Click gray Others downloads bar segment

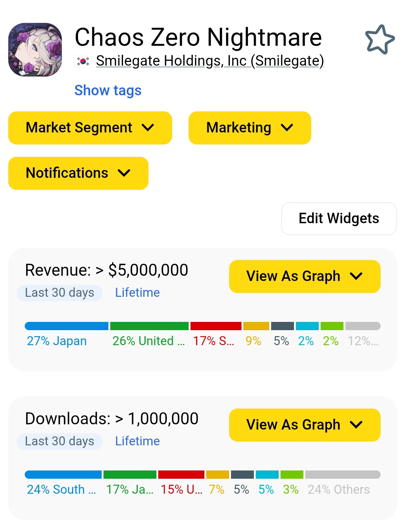tap(343, 475)
